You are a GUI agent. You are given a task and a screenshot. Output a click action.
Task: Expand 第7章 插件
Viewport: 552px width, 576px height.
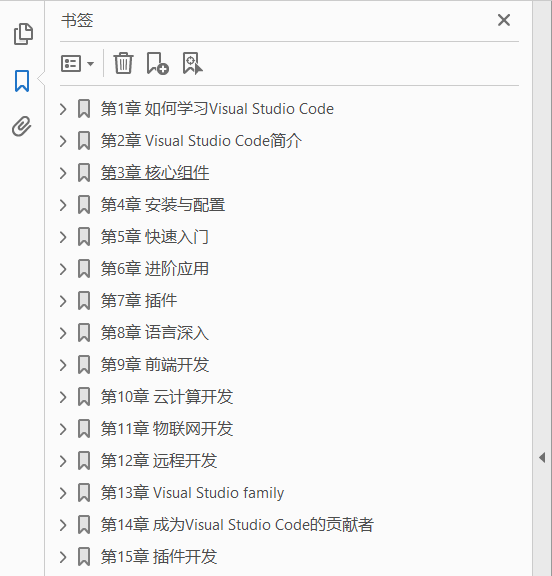[63, 301]
